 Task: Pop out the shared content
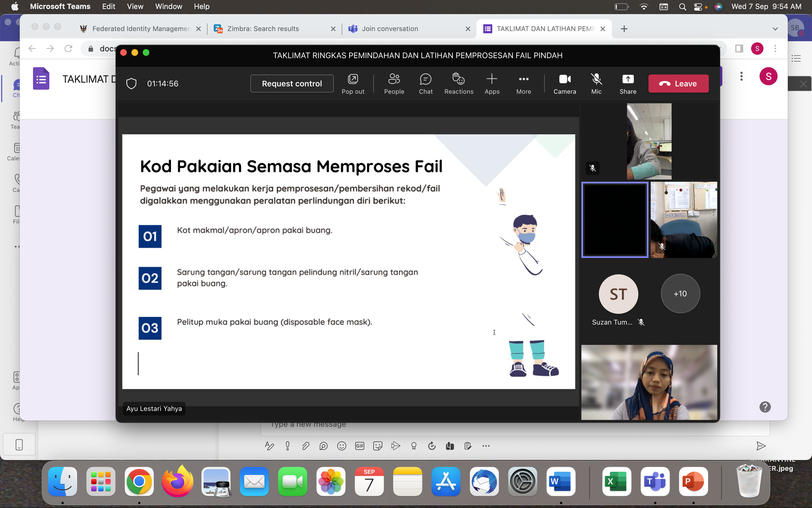(353, 84)
